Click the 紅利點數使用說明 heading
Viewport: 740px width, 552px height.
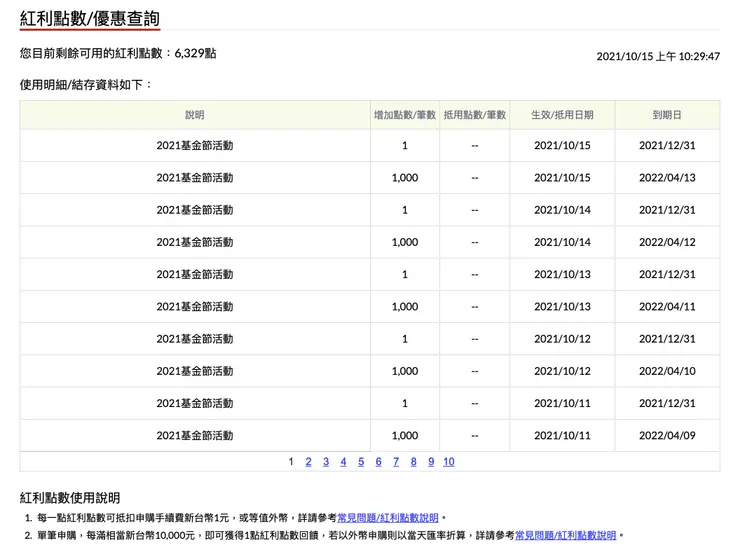[70, 498]
